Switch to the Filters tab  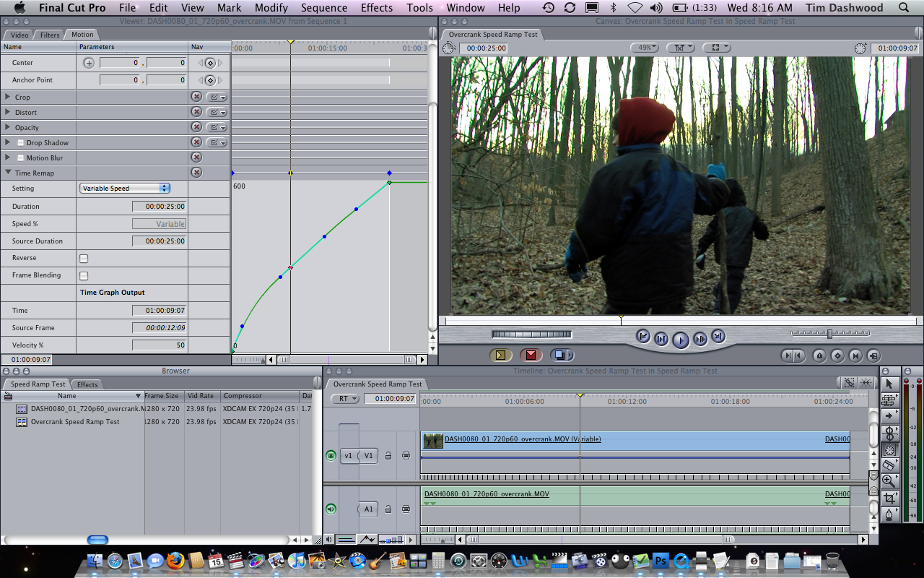click(x=50, y=35)
